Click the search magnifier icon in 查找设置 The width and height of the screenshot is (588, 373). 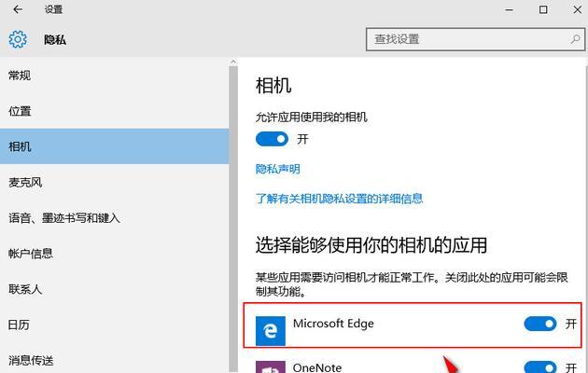(x=575, y=39)
